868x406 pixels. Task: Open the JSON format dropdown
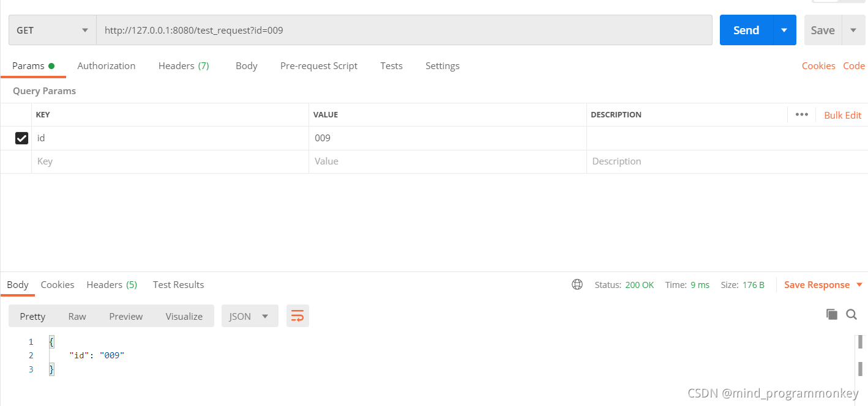pos(250,316)
